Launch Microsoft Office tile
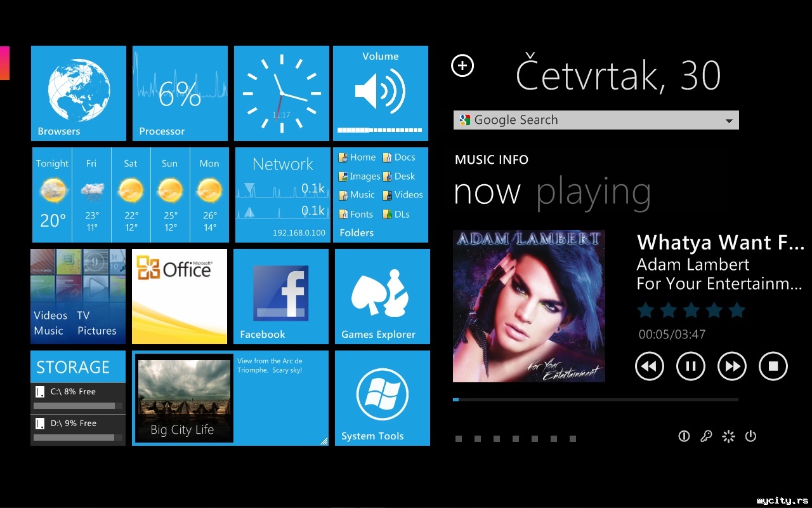Screen dimensions: 812x508 point(180,297)
